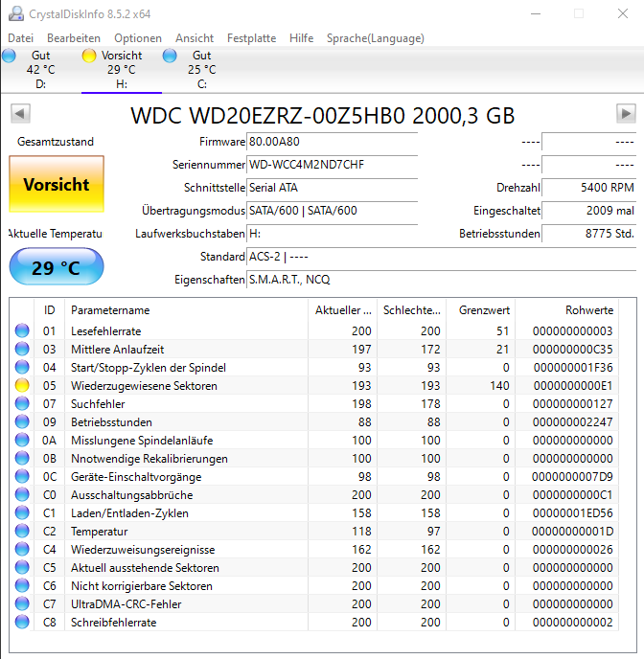The width and height of the screenshot is (644, 659).
Task: Click status orb of Ausschaltungsabbrüche row
Action: click(22, 494)
